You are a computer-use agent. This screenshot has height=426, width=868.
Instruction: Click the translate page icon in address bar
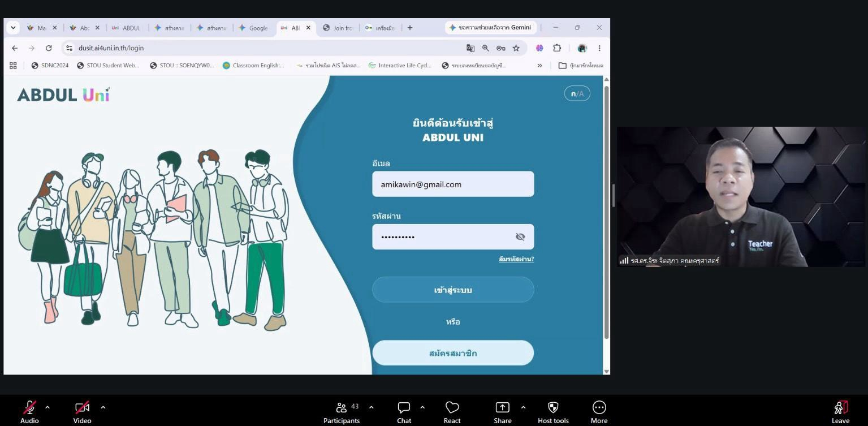pyautogui.click(x=470, y=48)
